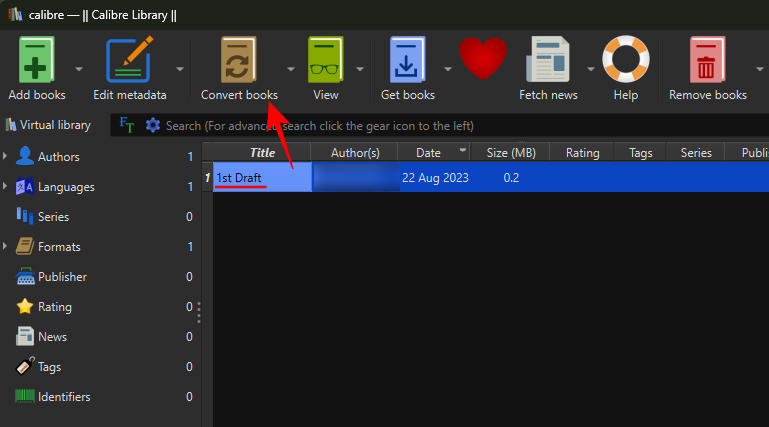Expand the Authors tree node
Image resolution: width=769 pixels, height=427 pixels.
(x=5, y=156)
